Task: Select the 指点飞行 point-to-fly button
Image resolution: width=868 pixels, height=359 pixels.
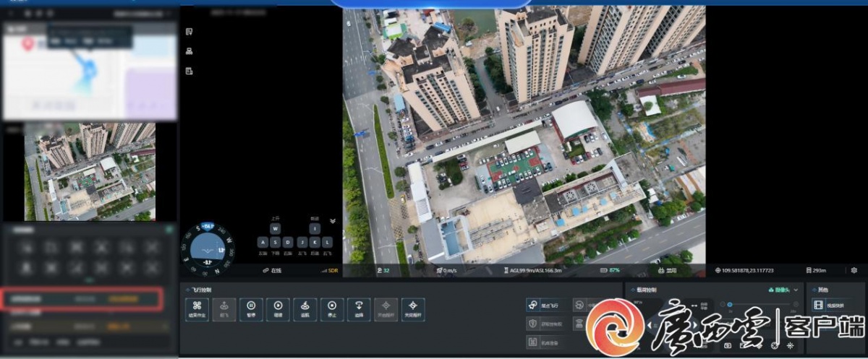Action: (546, 305)
